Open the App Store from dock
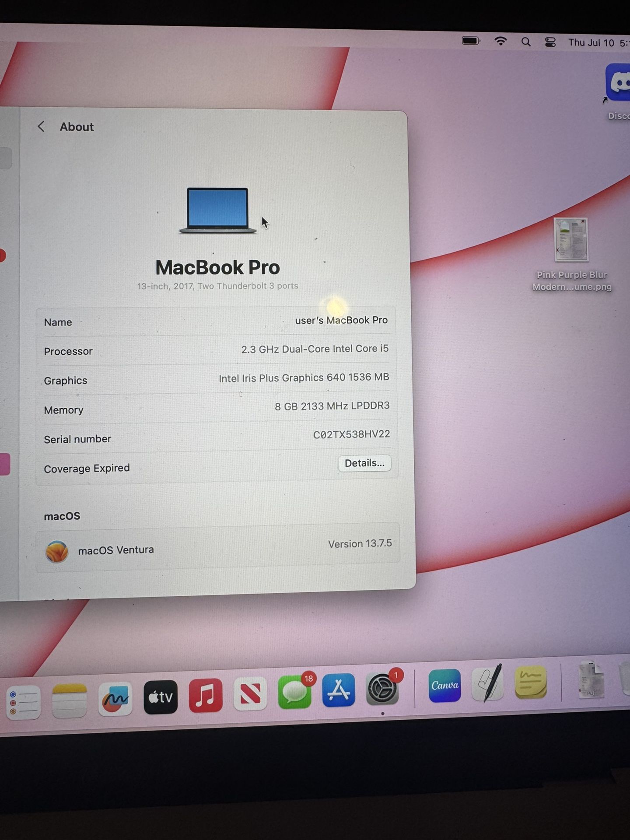Viewport: 630px width, 840px height. pyautogui.click(x=339, y=689)
